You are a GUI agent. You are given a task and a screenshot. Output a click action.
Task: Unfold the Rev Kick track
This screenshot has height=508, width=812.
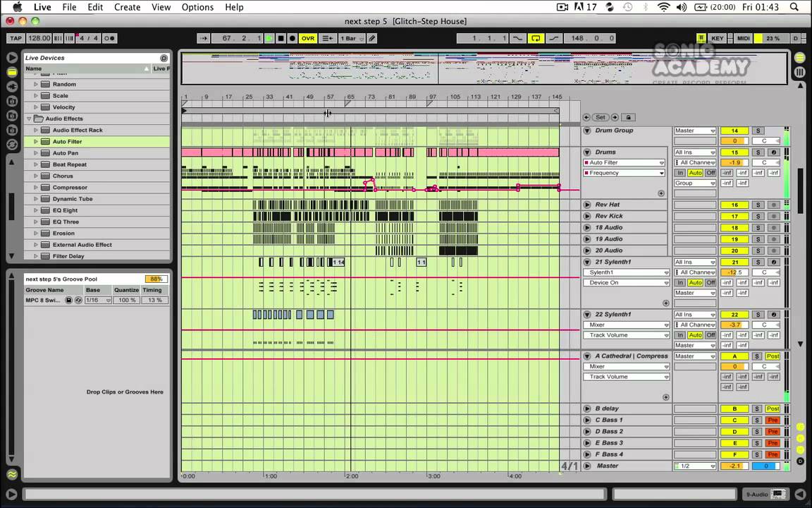click(x=587, y=216)
